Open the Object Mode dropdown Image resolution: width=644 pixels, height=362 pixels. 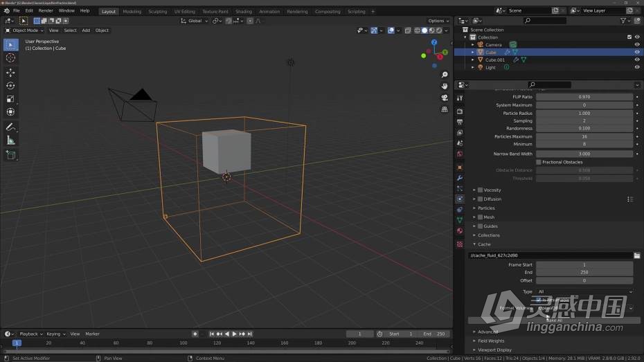pyautogui.click(x=24, y=30)
